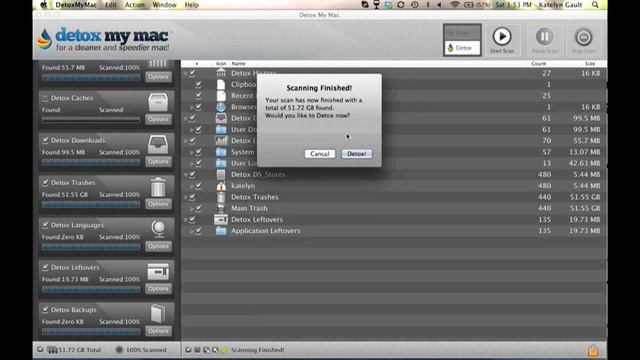Screen dimensions: 640x360
Task: Open Spotlight search in the menu bar
Action: point(595,5)
